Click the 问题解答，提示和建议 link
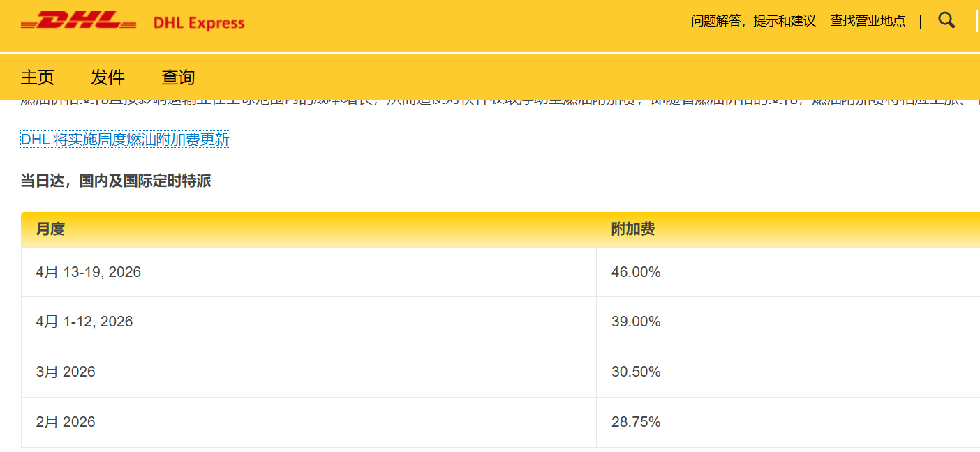This screenshot has height=452, width=980. coord(752,21)
